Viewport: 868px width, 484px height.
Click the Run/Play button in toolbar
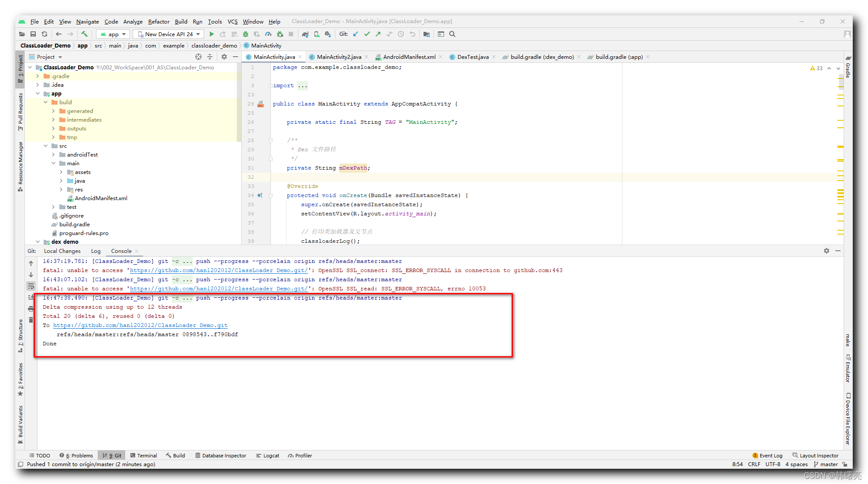212,34
